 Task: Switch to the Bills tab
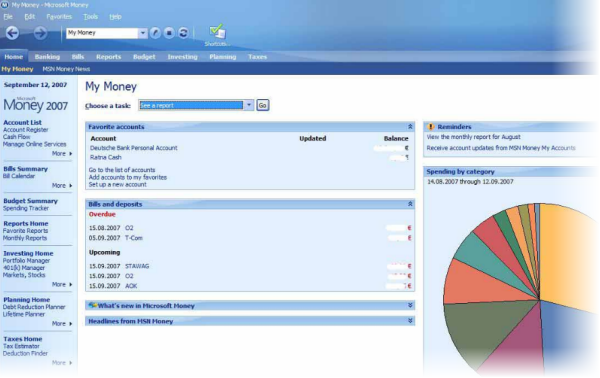point(78,57)
